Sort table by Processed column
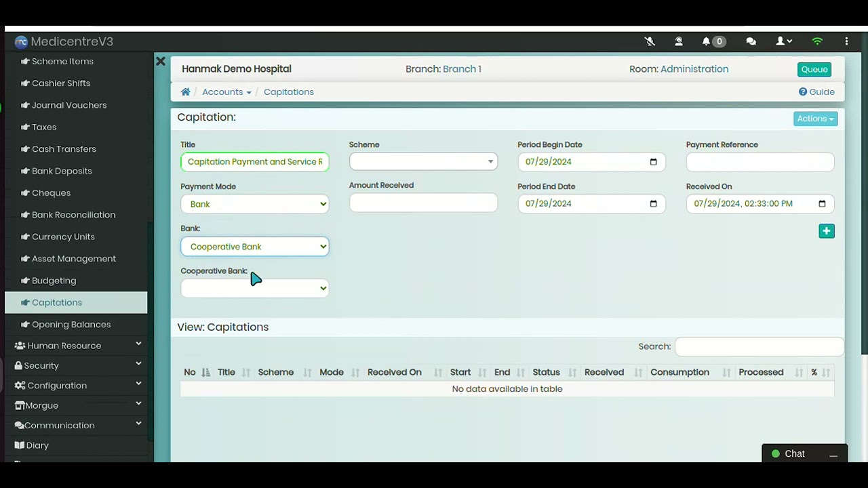 (771, 372)
